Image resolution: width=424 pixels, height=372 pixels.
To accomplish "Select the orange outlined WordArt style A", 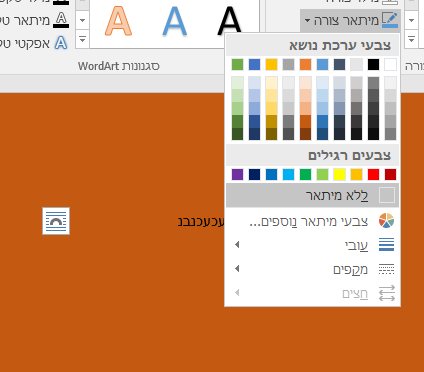I will 118,21.
